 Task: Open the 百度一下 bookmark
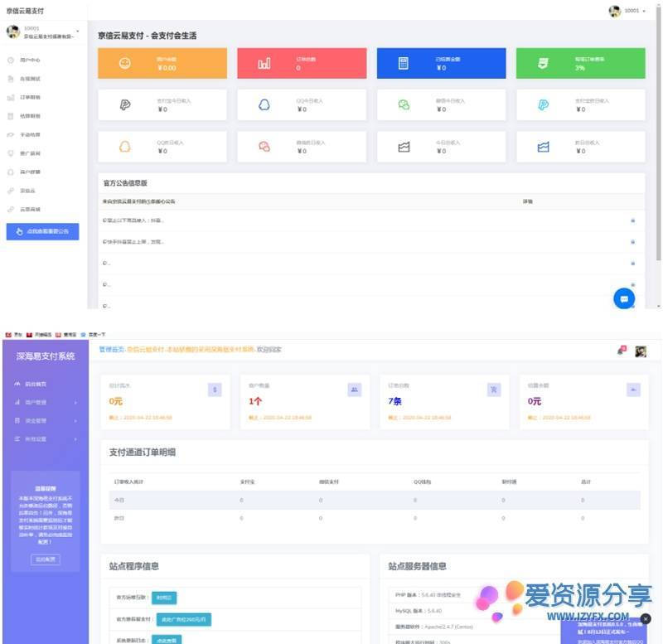(93, 335)
